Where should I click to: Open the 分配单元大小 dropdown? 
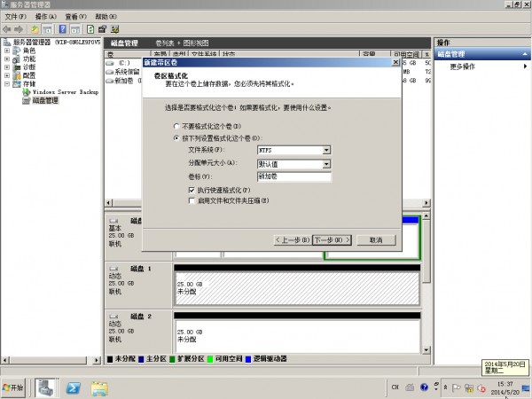[x=326, y=163]
